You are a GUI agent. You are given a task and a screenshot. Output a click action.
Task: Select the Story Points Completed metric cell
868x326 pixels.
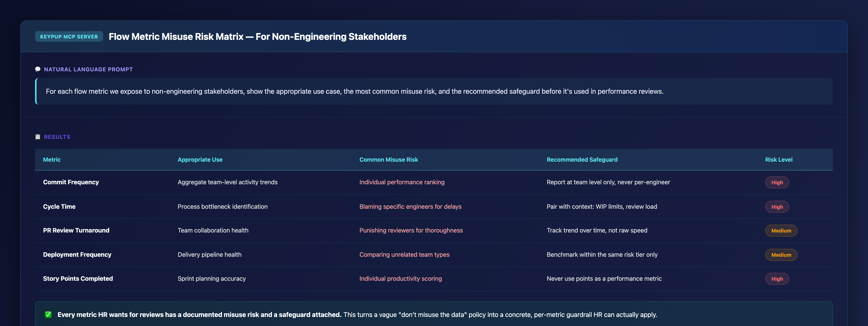pos(78,278)
